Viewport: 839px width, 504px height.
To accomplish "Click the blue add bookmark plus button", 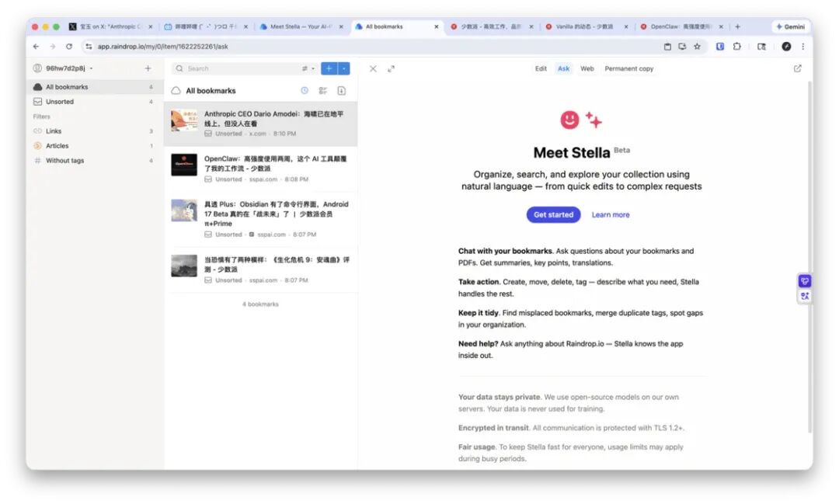I will pos(329,68).
